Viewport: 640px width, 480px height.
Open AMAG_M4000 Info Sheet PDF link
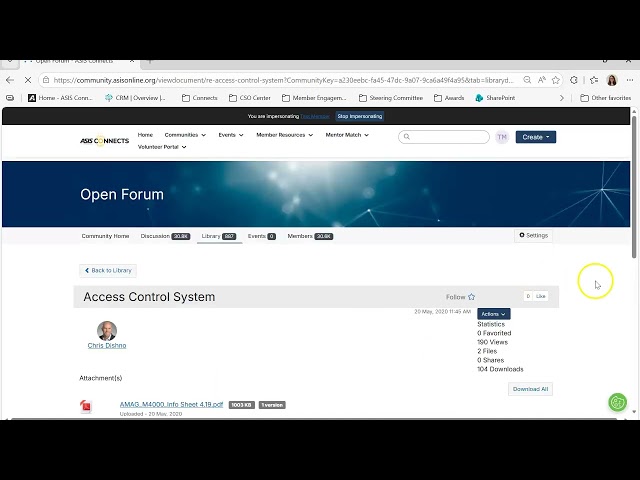pyautogui.click(x=171, y=404)
